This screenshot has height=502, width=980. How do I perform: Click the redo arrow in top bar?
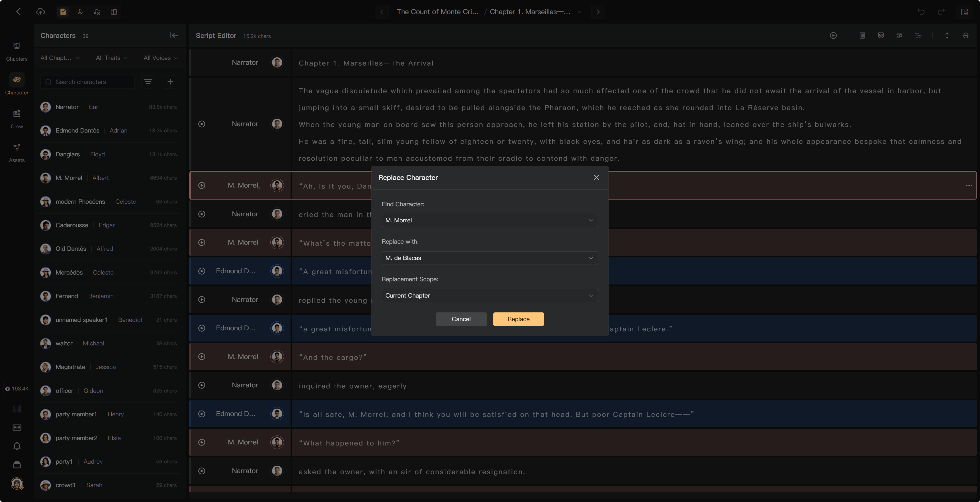point(941,12)
